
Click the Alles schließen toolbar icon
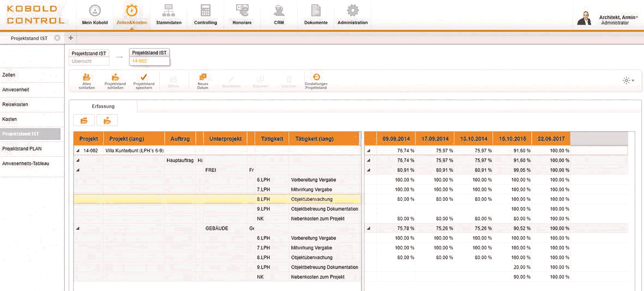(86, 77)
